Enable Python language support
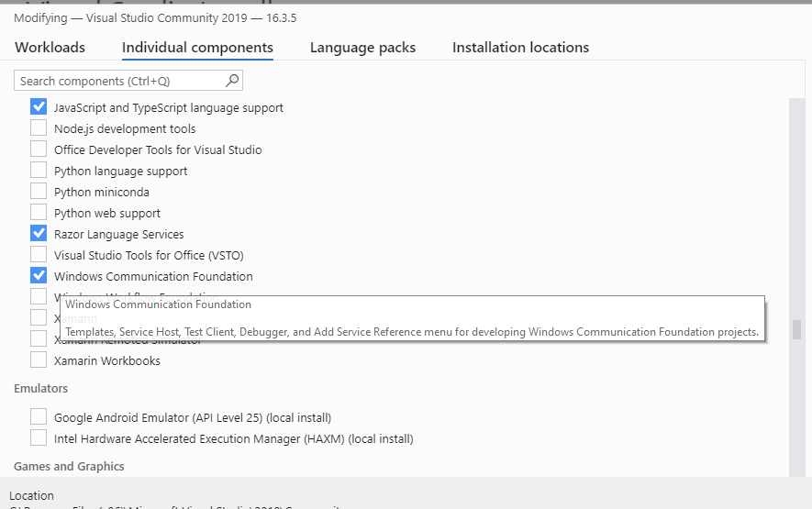 coord(39,171)
